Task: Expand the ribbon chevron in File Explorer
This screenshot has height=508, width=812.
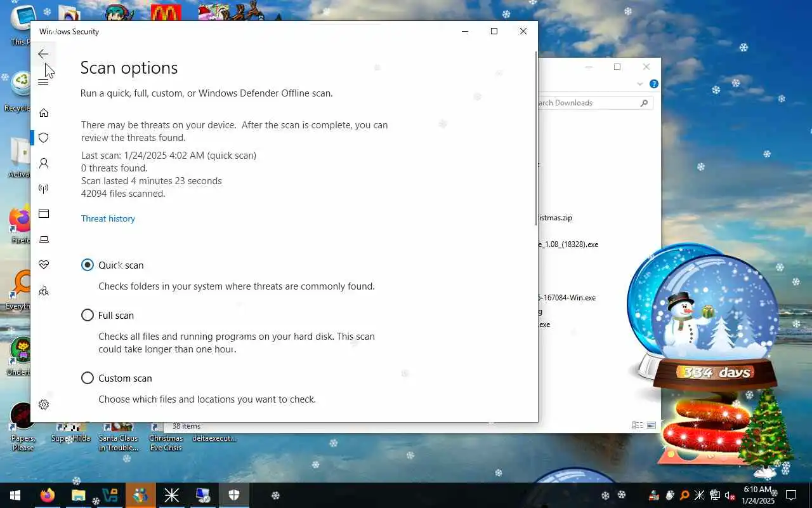Action: coord(640,84)
